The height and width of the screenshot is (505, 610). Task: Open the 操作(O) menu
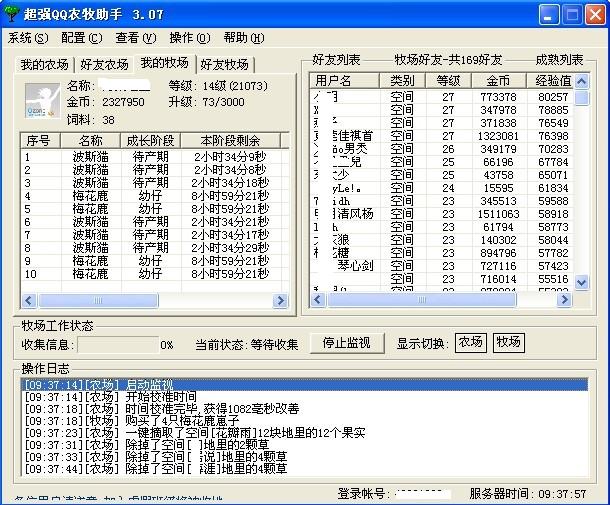pyautogui.click(x=189, y=38)
